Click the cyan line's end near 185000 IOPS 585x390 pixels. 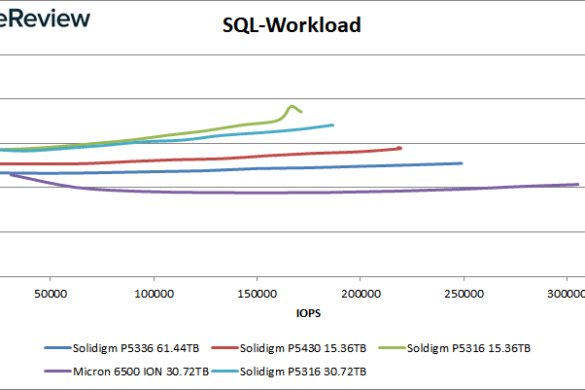coord(332,125)
